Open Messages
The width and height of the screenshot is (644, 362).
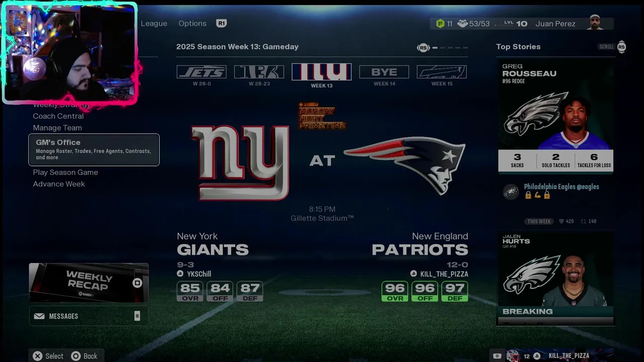coord(89,316)
